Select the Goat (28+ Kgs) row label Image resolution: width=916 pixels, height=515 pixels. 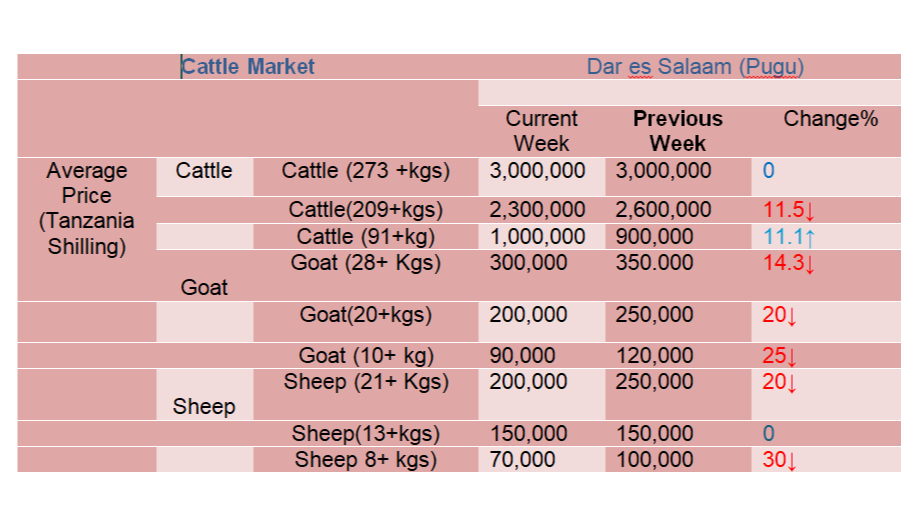(365, 263)
